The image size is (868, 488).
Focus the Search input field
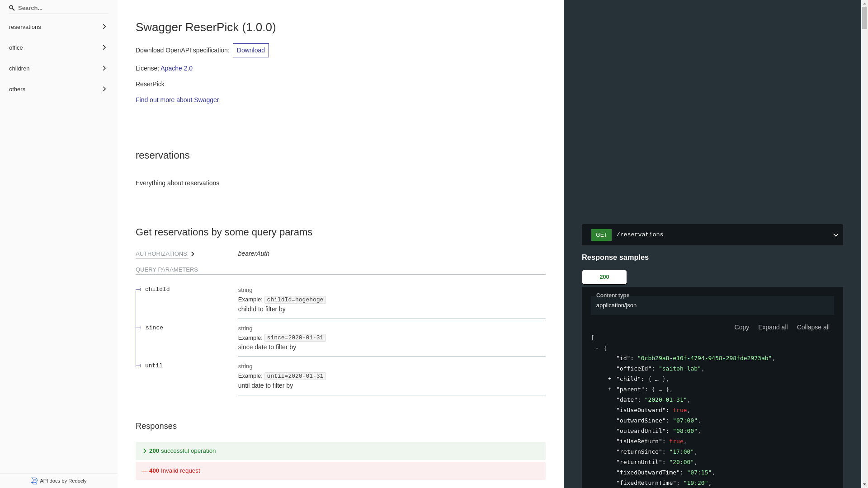click(59, 8)
